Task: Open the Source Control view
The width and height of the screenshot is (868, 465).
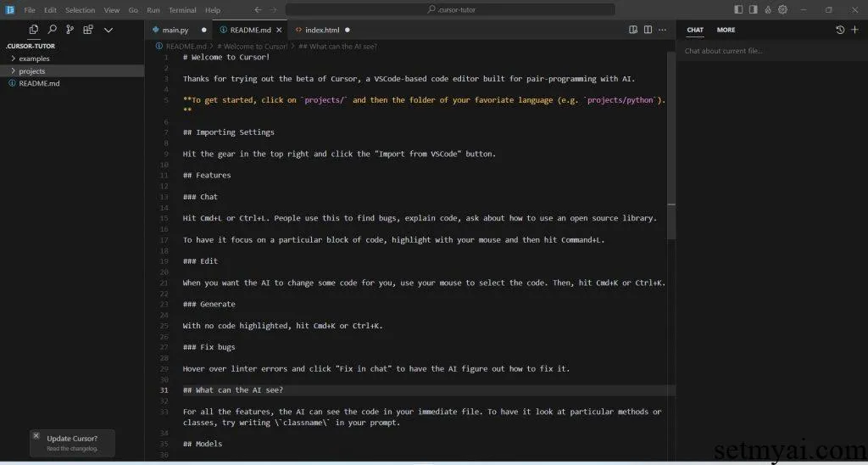Action: (70, 30)
